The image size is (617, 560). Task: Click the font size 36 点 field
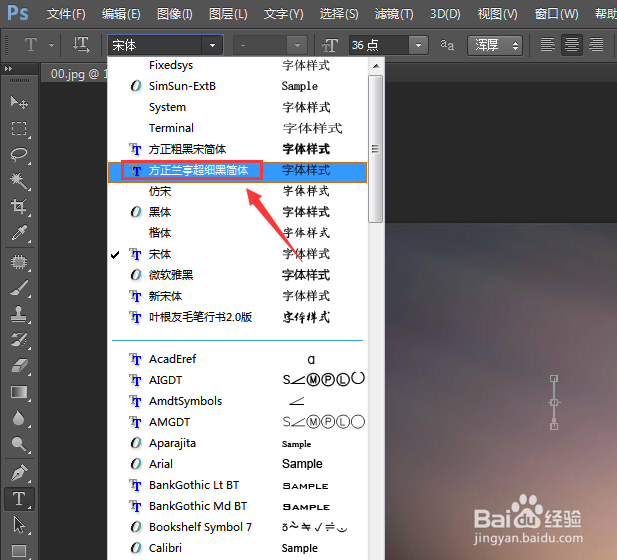[x=379, y=45]
